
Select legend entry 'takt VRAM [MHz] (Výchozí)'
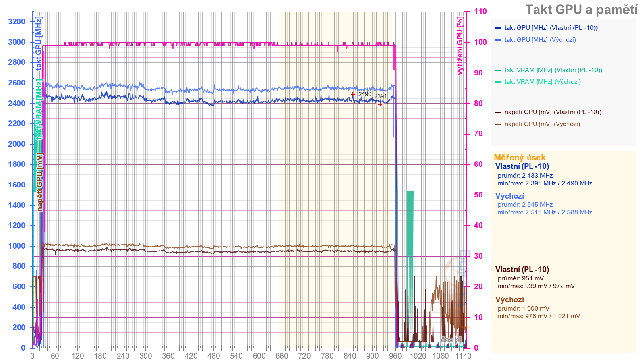click(543, 82)
